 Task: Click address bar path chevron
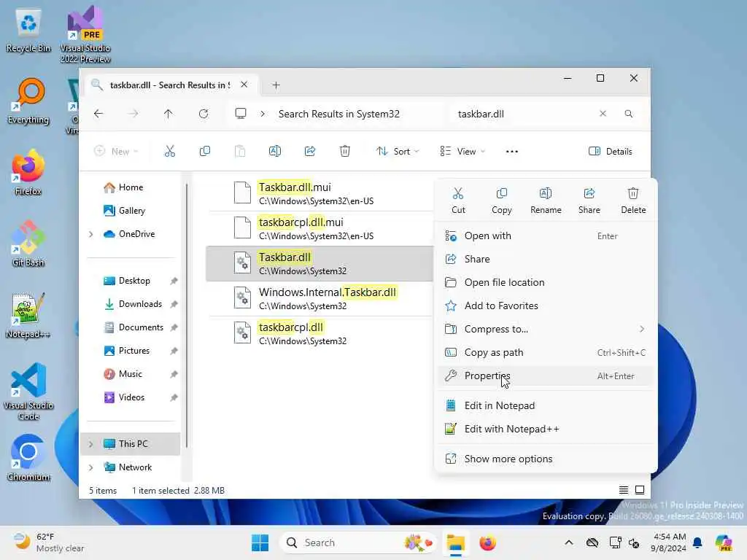click(263, 114)
